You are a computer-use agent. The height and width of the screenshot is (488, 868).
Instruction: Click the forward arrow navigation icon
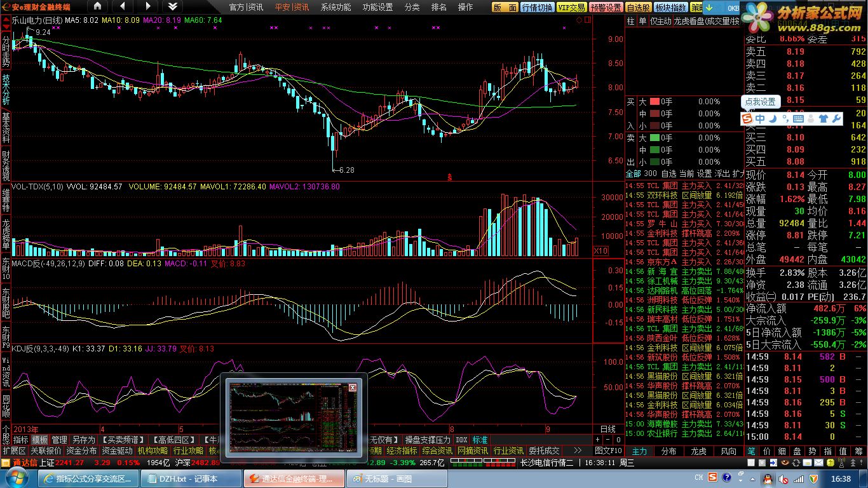tap(147, 6)
